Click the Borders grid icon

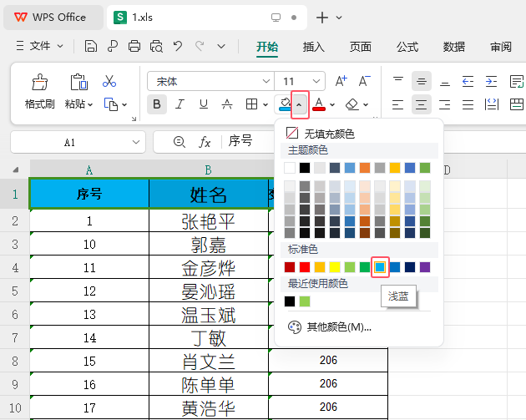251,104
